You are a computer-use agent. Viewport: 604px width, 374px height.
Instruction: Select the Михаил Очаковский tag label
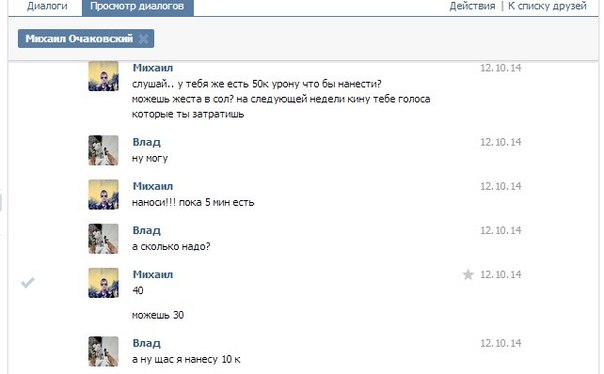point(79,39)
